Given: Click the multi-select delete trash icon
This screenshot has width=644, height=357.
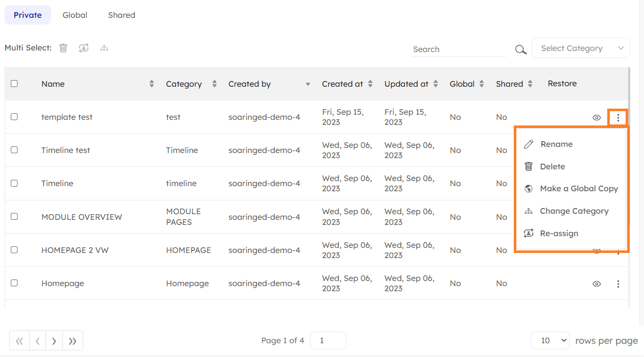Looking at the screenshot, I should pyautogui.click(x=63, y=48).
